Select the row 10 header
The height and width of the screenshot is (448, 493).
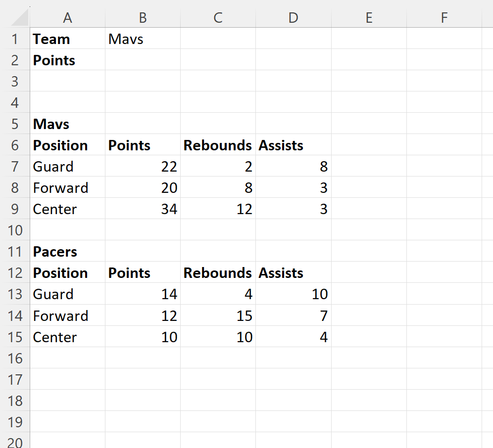[x=15, y=230]
